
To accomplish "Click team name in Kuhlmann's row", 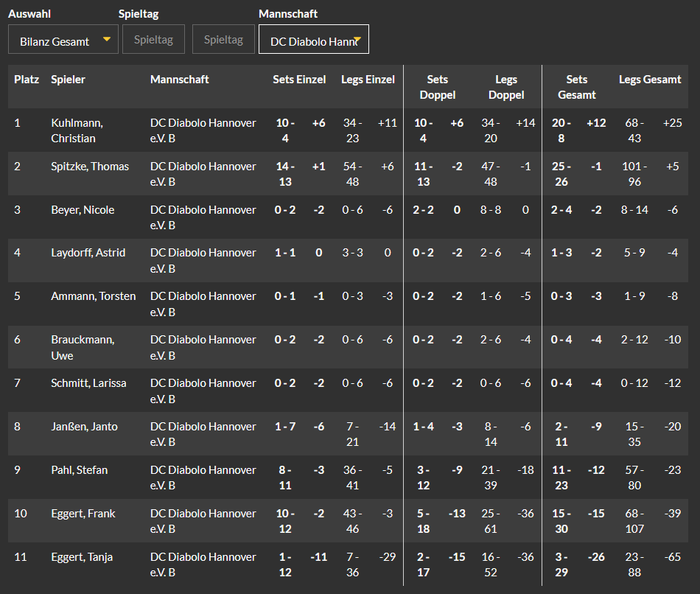I will 203,130.
